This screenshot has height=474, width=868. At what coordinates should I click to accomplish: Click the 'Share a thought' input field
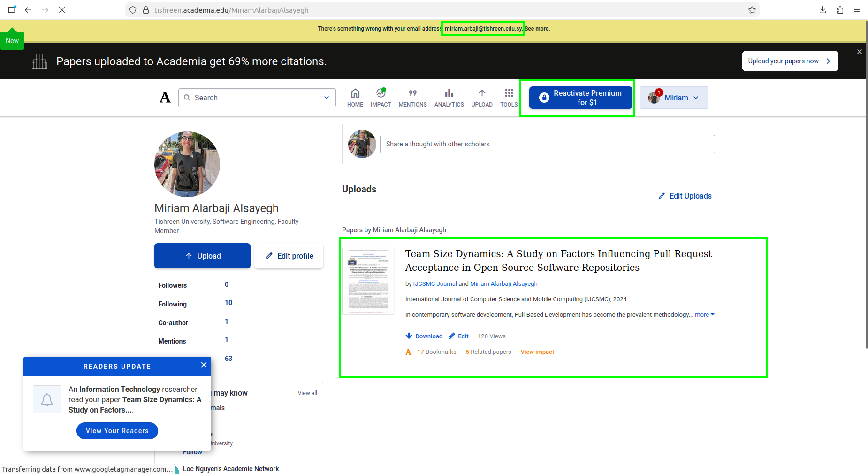coord(547,144)
